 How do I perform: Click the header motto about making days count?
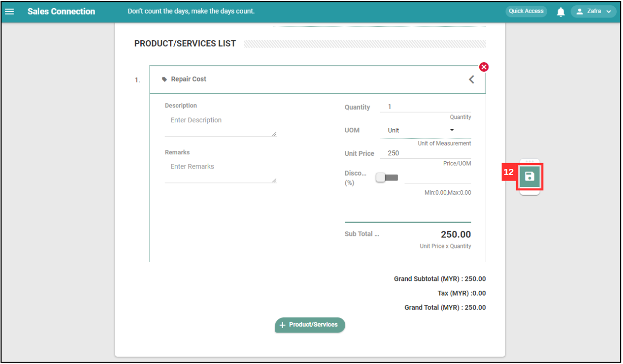[x=191, y=11]
